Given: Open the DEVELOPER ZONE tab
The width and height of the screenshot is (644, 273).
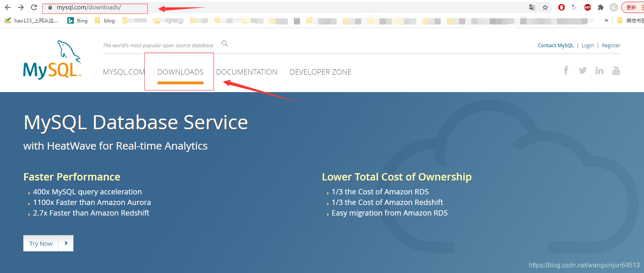Looking at the screenshot, I should pos(321,72).
